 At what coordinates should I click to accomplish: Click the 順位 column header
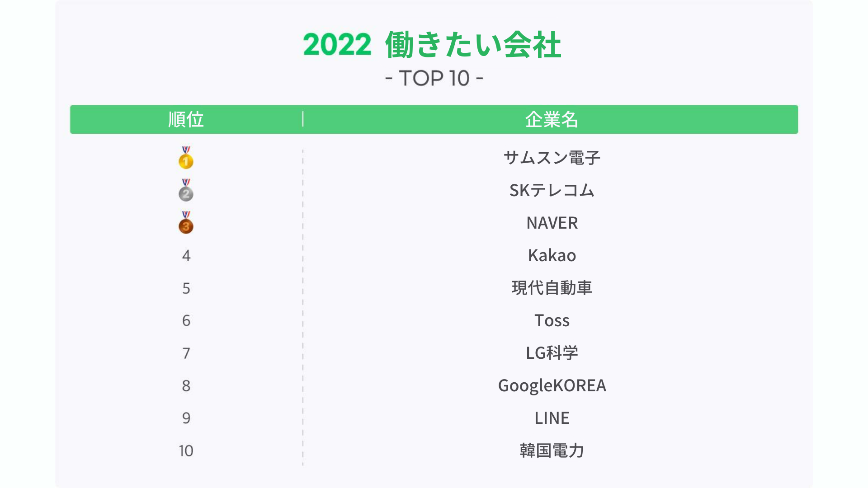(186, 119)
